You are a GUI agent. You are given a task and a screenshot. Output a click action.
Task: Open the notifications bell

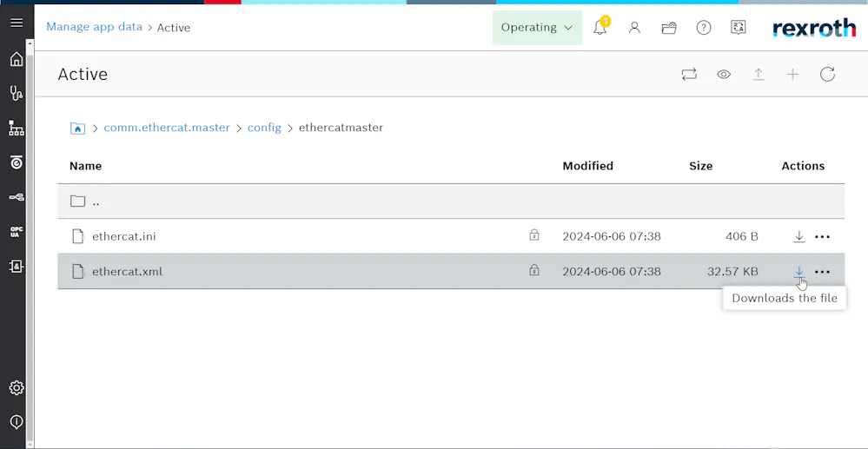click(600, 27)
